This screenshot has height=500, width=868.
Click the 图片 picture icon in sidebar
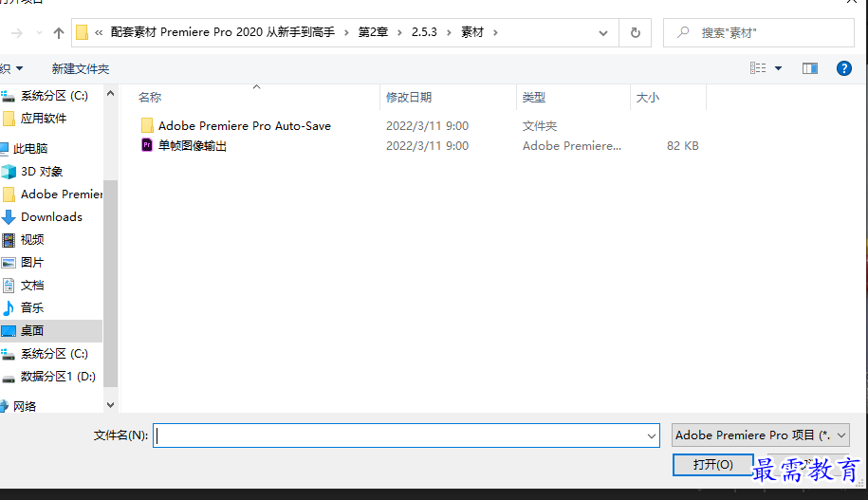point(9,263)
